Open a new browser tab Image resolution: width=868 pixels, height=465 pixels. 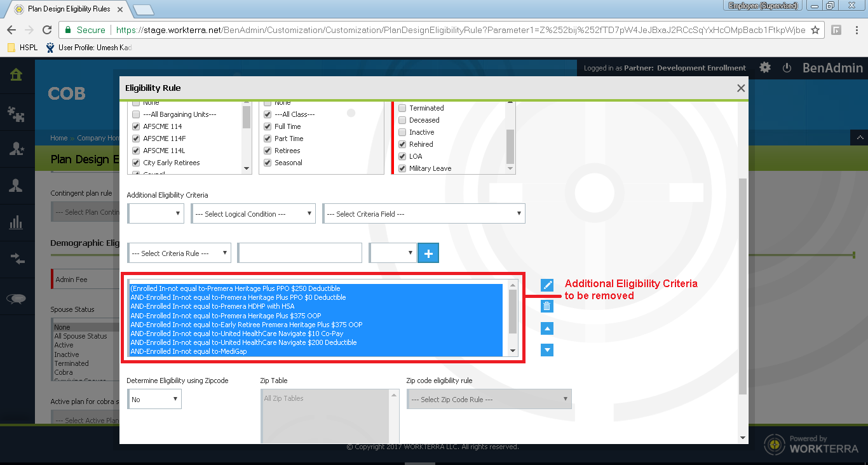click(x=144, y=10)
